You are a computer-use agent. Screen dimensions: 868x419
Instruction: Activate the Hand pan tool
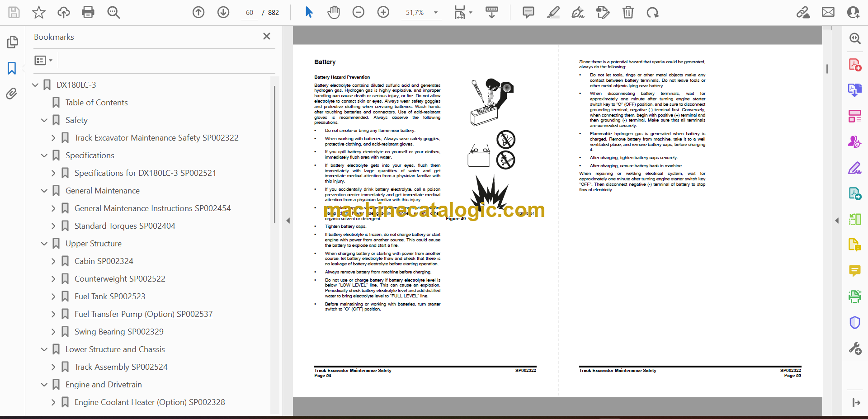[334, 12]
